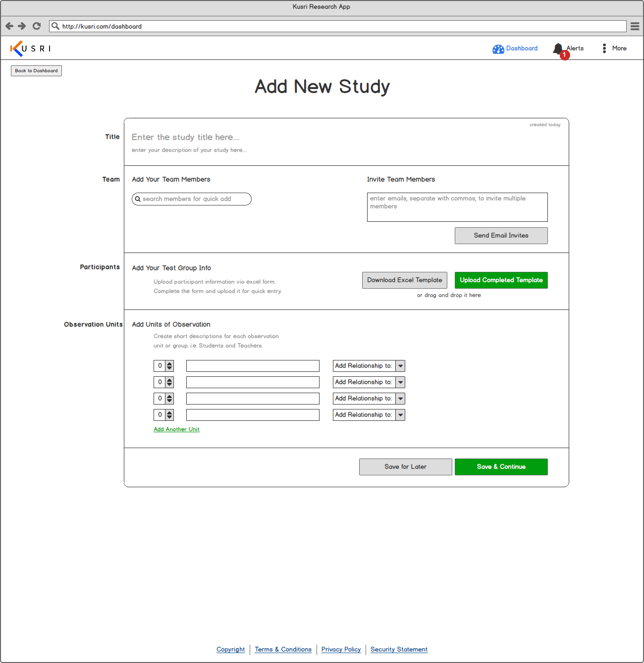Click the Save & Continue button
This screenshot has width=644, height=663.
click(x=501, y=467)
